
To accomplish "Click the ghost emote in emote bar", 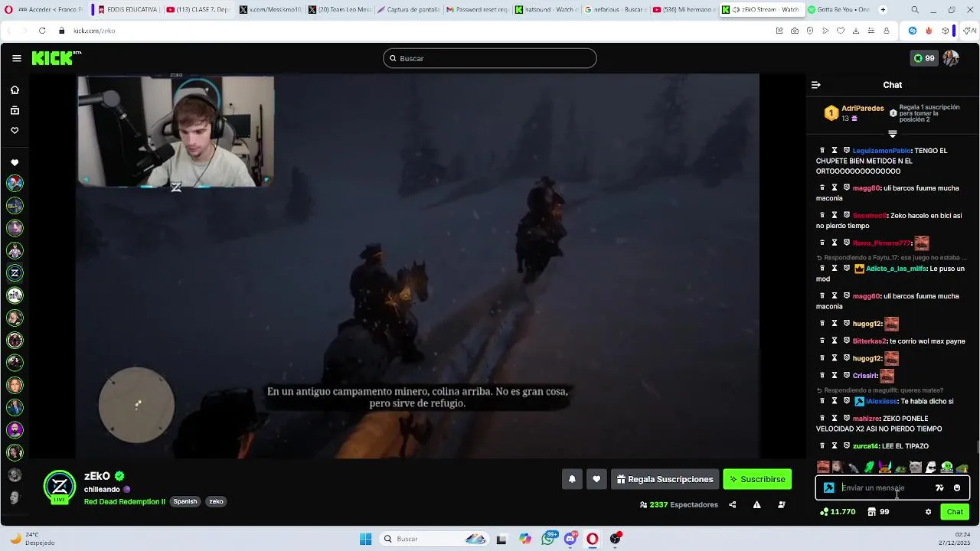I will (x=931, y=468).
